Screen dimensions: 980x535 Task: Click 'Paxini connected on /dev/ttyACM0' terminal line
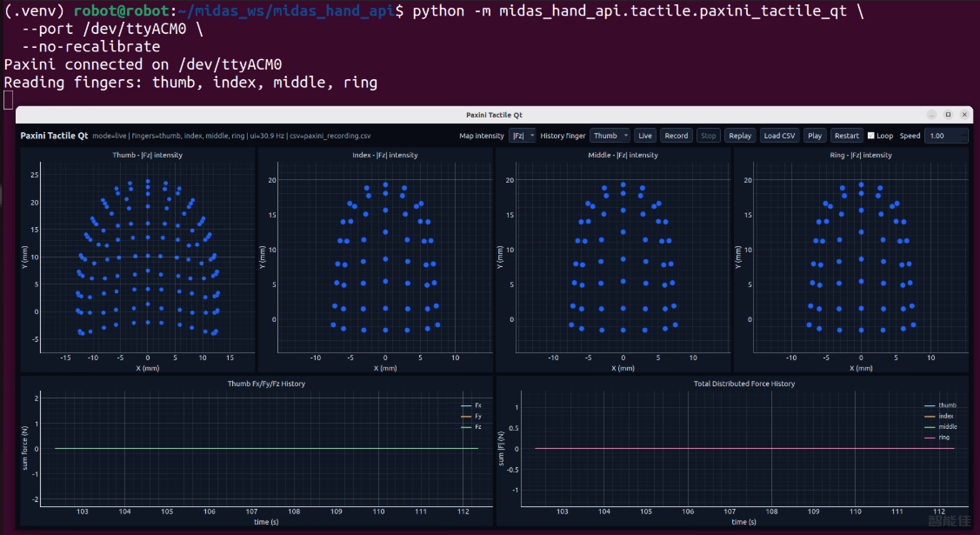click(x=143, y=65)
